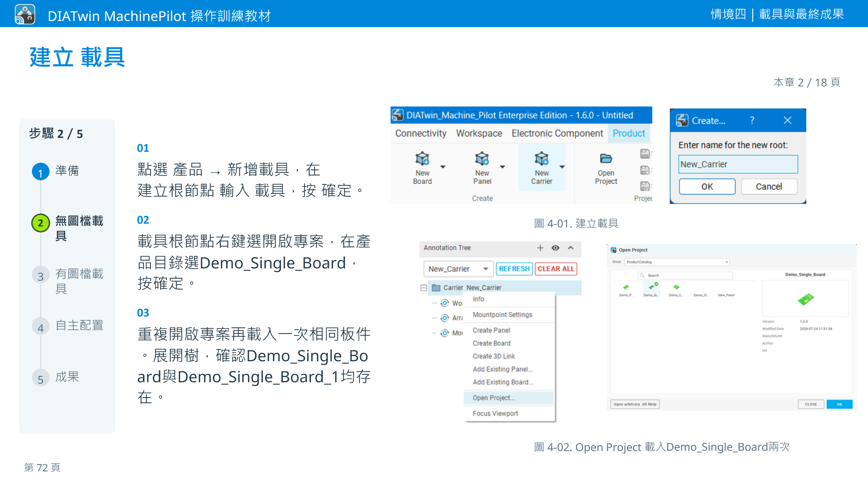This screenshot has height=488, width=868.
Task: Click the tree node icon beside "Wo"
Action: point(445,303)
